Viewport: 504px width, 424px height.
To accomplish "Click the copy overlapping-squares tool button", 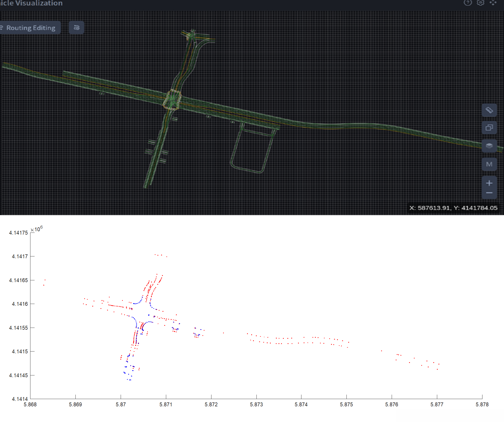I will pyautogui.click(x=489, y=128).
